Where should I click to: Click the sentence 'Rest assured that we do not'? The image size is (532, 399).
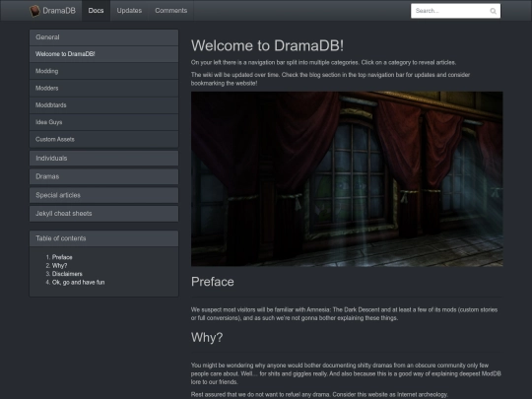click(x=319, y=395)
